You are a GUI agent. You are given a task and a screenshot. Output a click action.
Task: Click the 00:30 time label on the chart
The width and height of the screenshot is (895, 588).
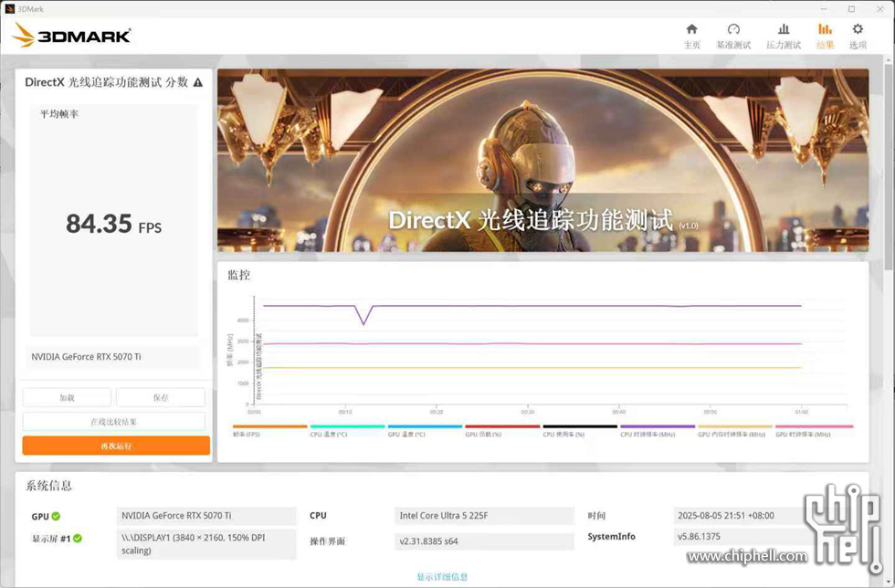528,412
